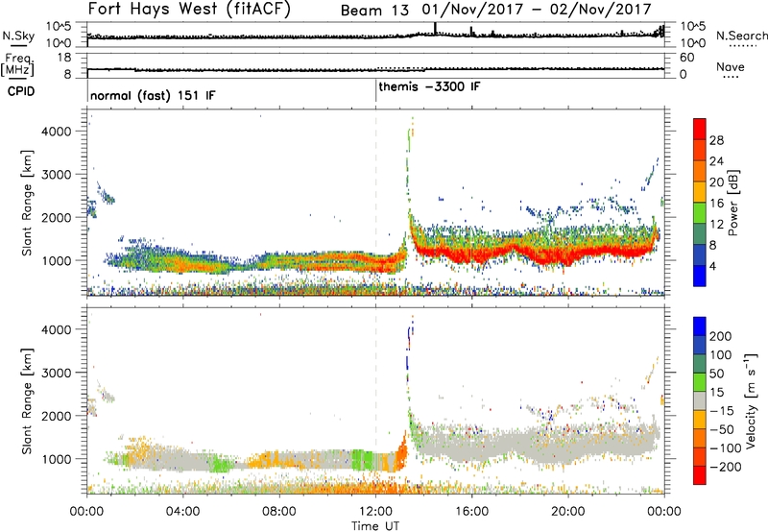Screen dimensions: 768x532
Task: Click the 'Slant Range [km]' label of the velocity panel
Action: tap(27, 401)
